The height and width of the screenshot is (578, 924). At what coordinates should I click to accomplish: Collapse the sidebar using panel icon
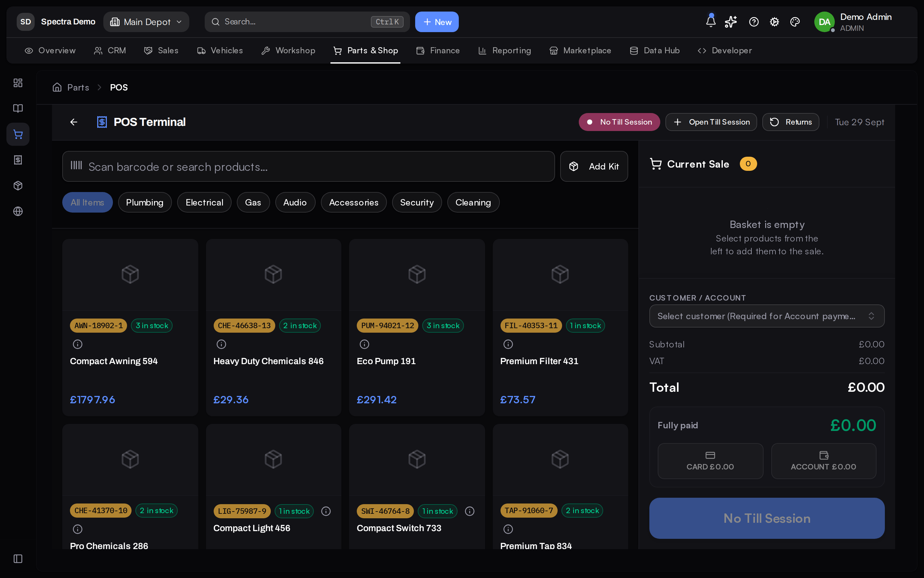pos(18,559)
